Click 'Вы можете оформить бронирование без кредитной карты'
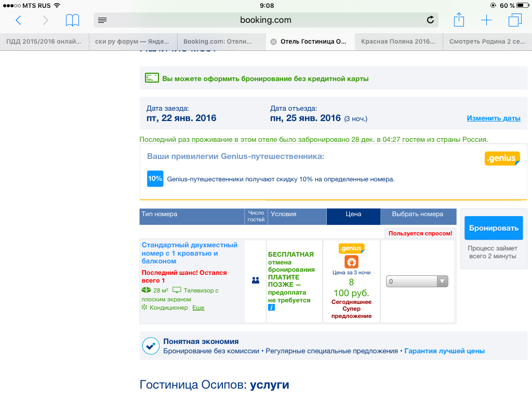 265,79
